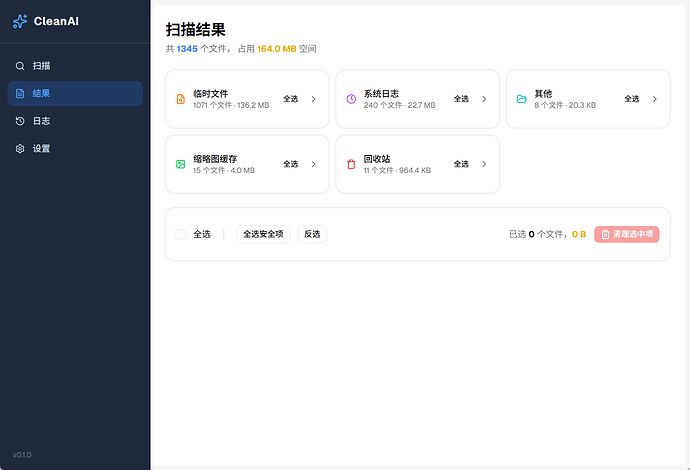Click the 临时文件 card title
The height and width of the screenshot is (470, 690).
210,94
